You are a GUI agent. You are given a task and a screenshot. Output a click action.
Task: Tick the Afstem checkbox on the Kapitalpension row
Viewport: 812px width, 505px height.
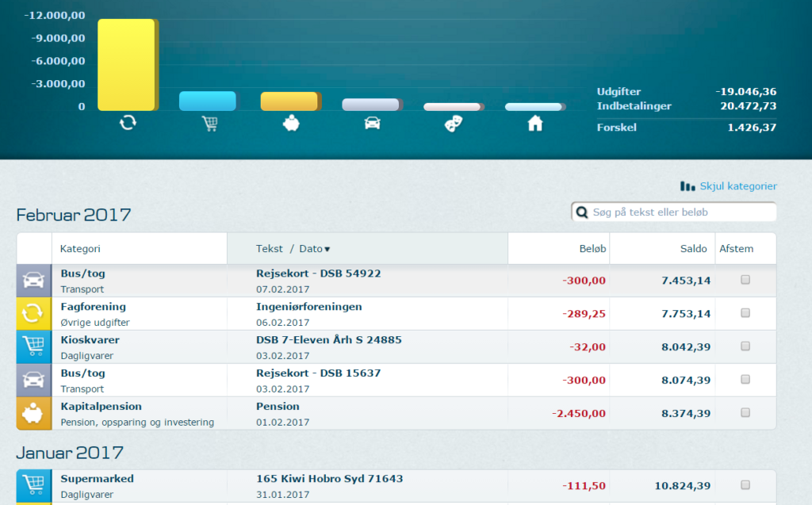pyautogui.click(x=744, y=412)
